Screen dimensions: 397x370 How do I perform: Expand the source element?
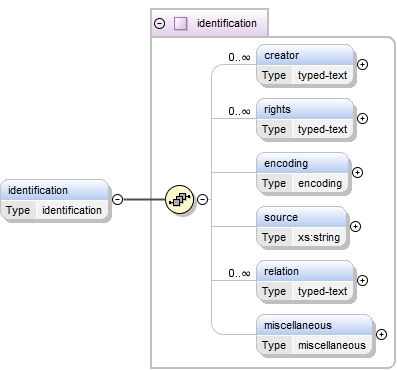355,226
